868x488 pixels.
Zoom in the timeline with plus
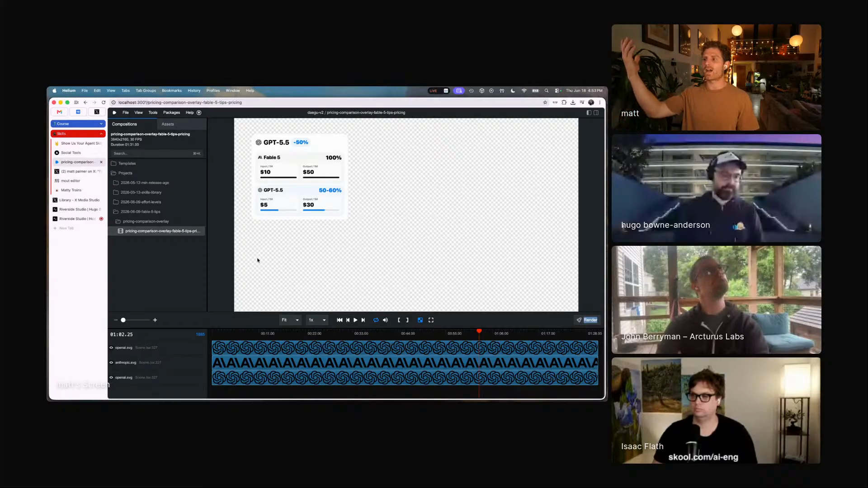click(155, 320)
